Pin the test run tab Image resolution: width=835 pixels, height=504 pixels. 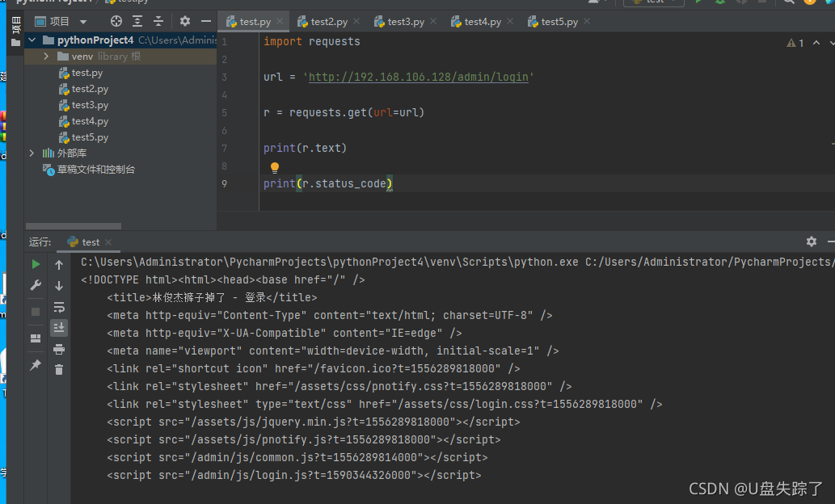click(36, 363)
